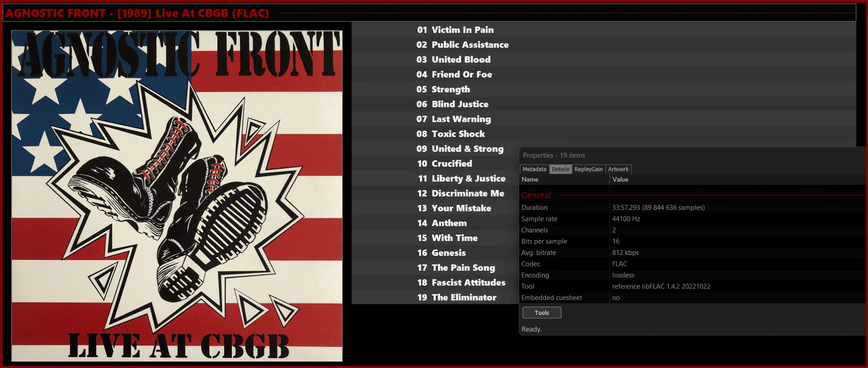Click the Properties - 19 items title
868x368 pixels.
click(554, 156)
